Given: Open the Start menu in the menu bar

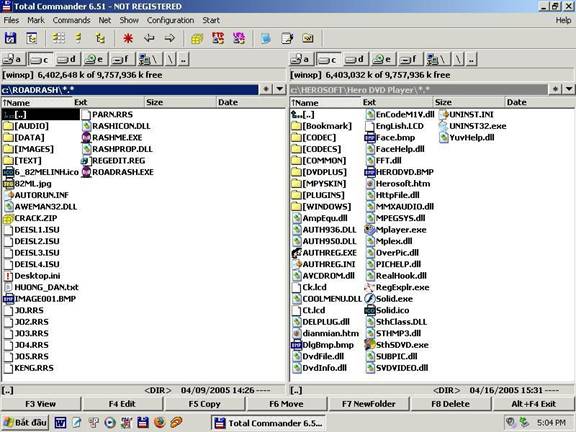Looking at the screenshot, I should [x=211, y=20].
